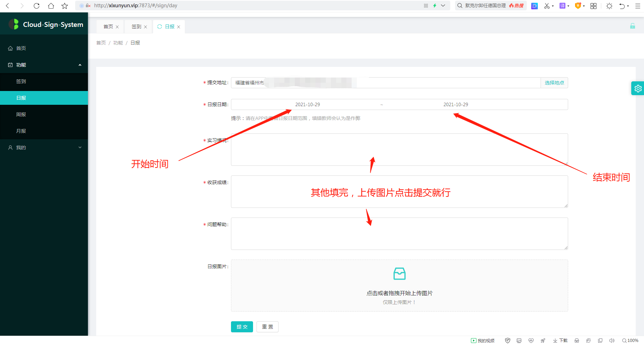Click the lightning speed mode icon
Viewport: 644px width, 344px height.
click(435, 6)
